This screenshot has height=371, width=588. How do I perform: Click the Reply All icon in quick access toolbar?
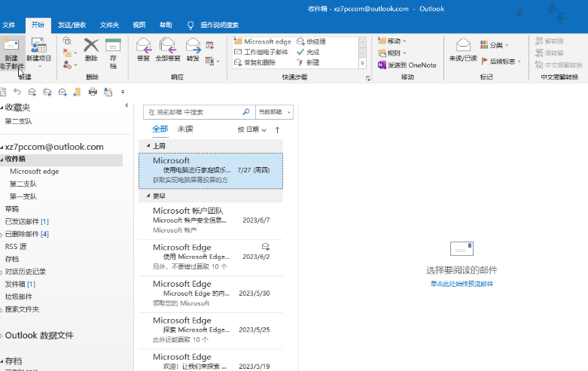point(47,92)
